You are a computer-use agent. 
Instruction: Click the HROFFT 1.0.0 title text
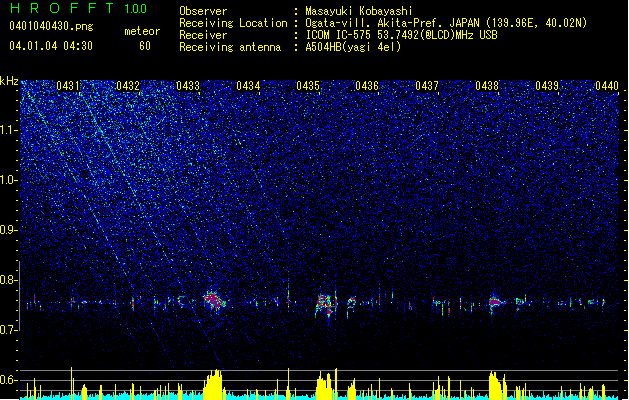78,8
